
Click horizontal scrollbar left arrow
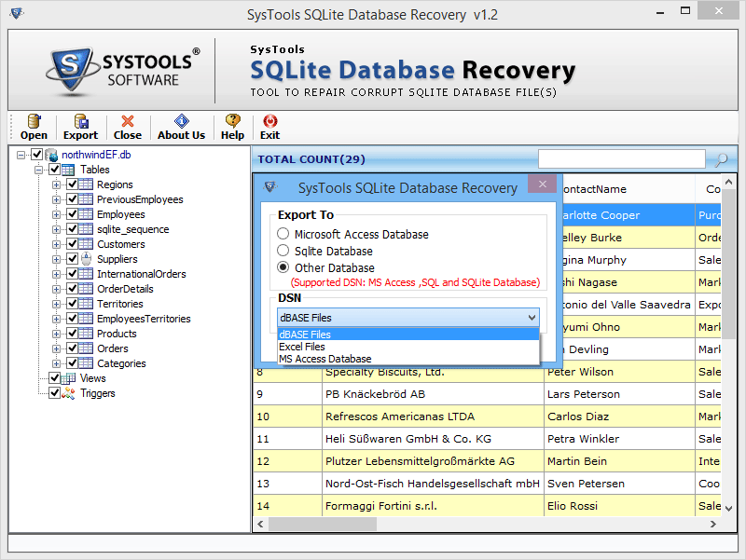(260, 524)
